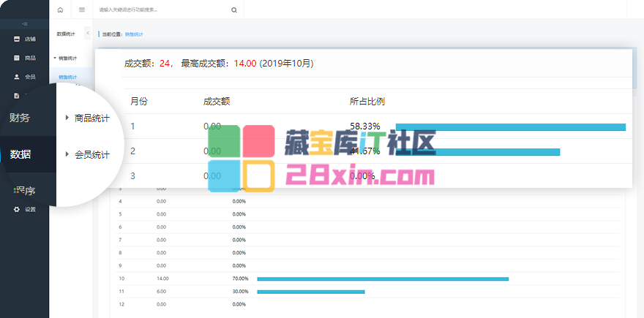Click the 所占比例 column header
The width and height of the screenshot is (644, 318).
[367, 102]
